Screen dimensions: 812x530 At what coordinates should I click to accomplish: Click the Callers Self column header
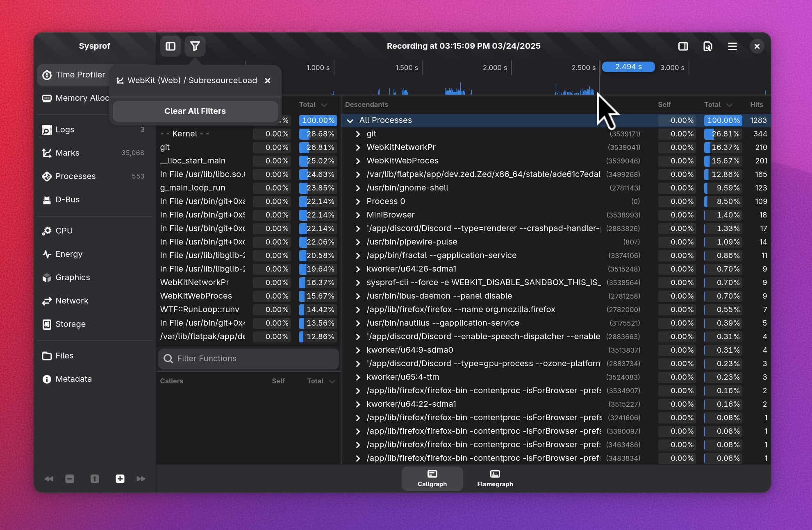pyautogui.click(x=278, y=381)
